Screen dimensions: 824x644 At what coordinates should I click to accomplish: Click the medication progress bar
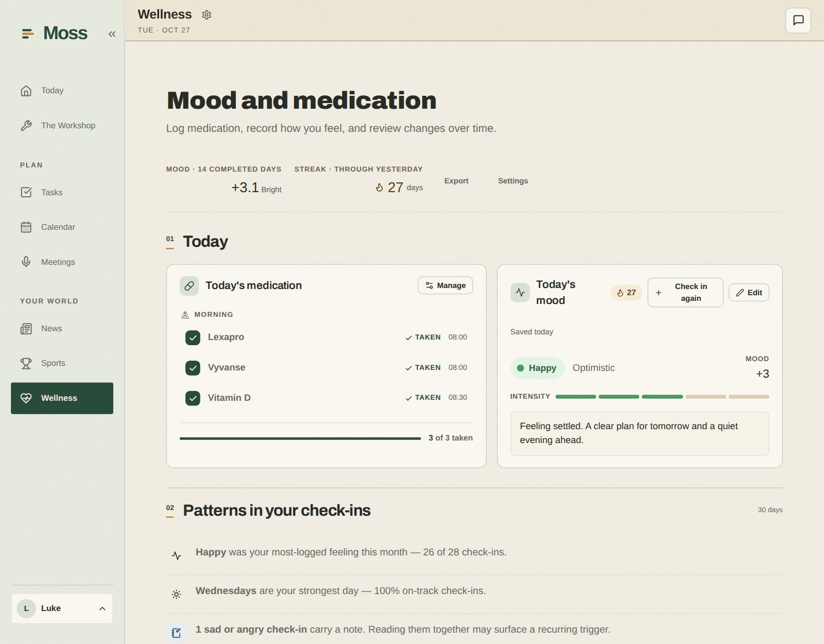(300, 438)
